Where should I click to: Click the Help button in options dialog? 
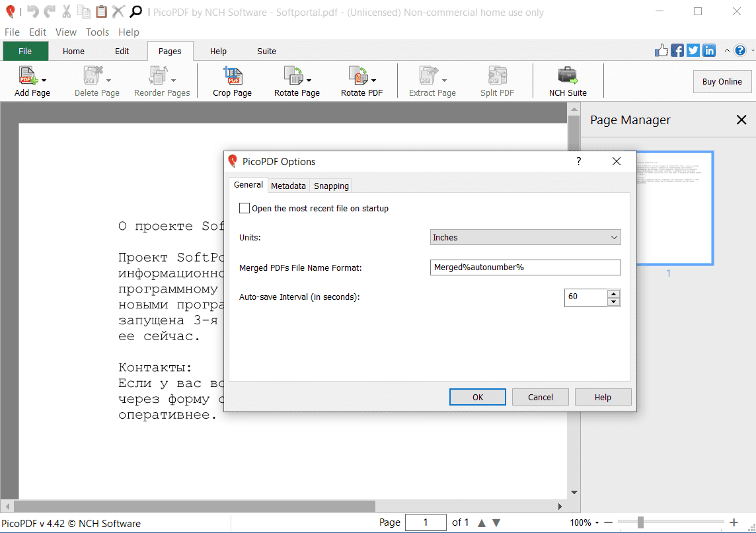[x=603, y=397]
